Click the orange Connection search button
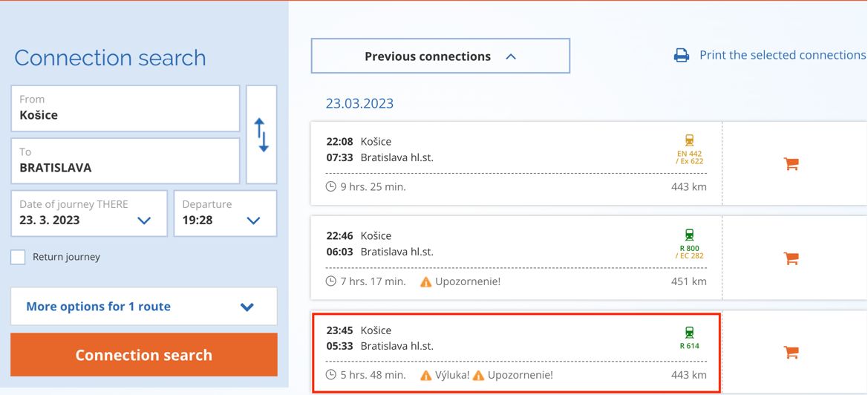 click(x=144, y=355)
